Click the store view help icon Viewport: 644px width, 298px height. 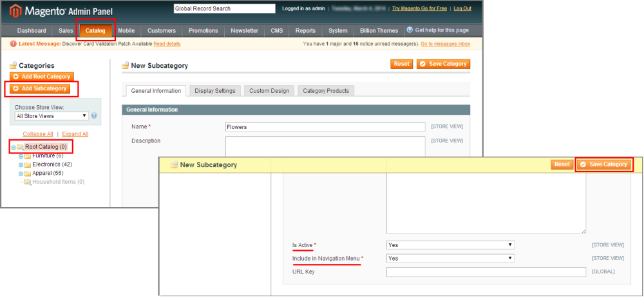coord(94,116)
